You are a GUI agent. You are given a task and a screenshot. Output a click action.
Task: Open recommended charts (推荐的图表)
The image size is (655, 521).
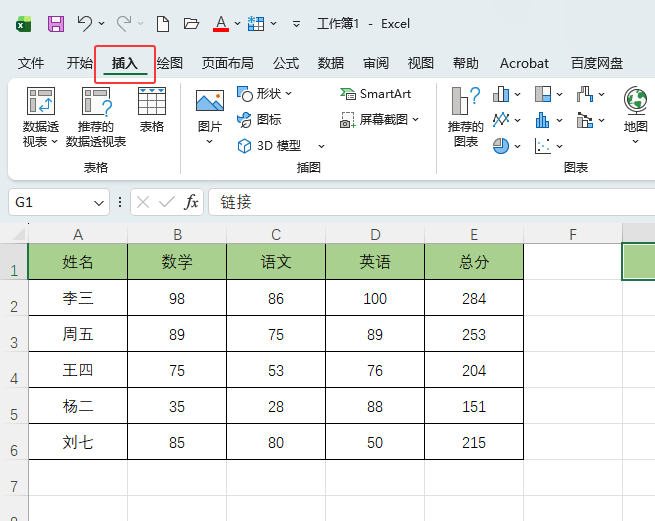point(465,117)
